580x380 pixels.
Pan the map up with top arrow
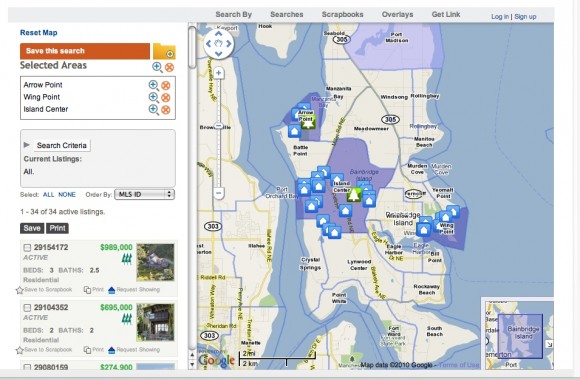pos(219,34)
